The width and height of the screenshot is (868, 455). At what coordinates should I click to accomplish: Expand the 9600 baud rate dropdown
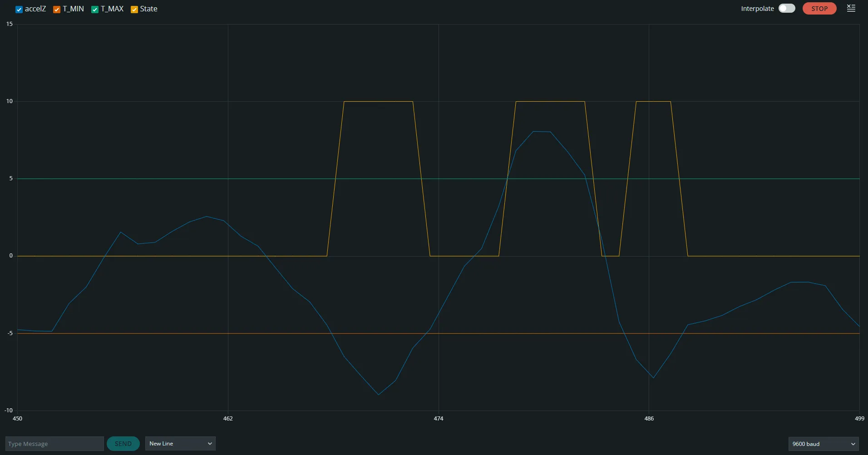pos(824,444)
